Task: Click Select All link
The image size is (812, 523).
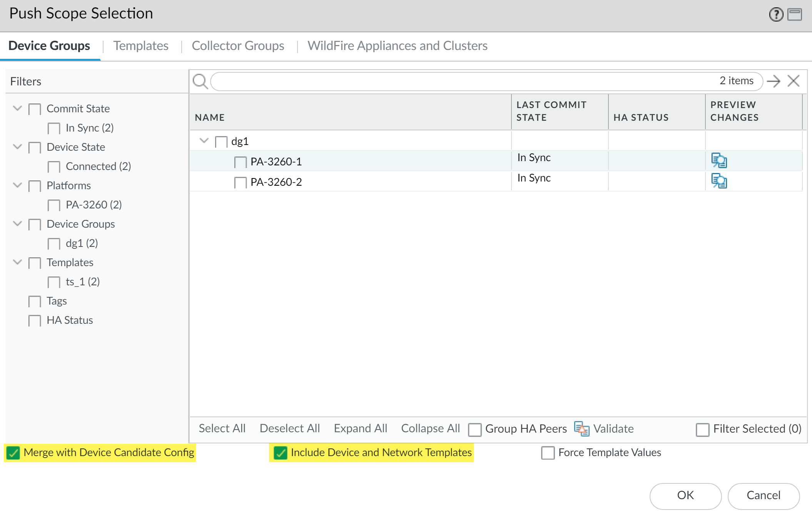Action: (222, 428)
